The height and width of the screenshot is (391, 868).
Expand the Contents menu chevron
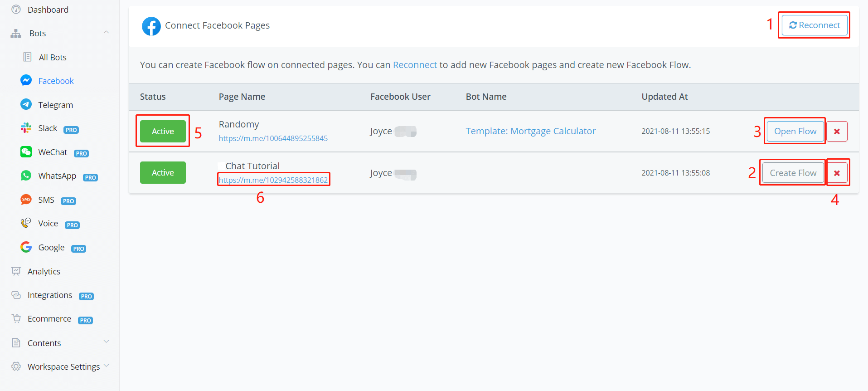(107, 342)
